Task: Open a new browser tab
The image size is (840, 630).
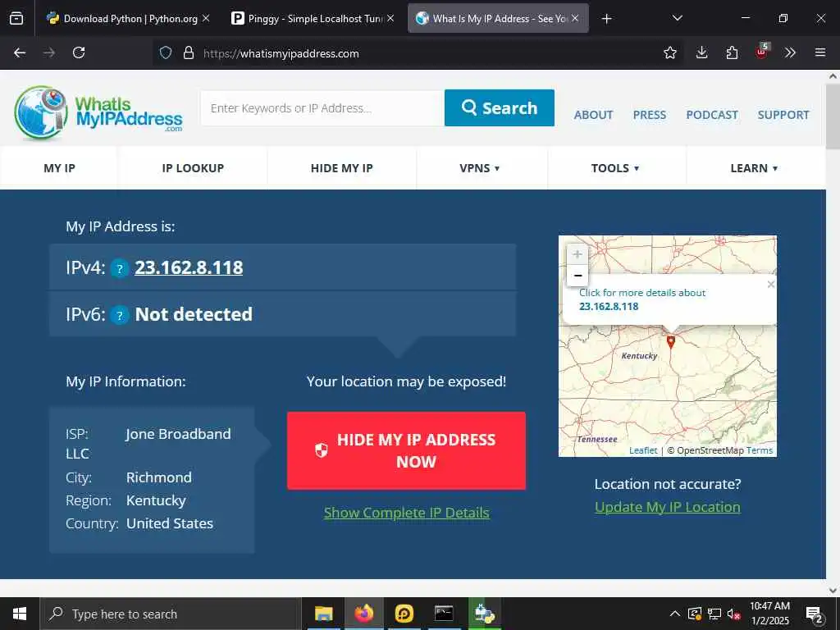Action: (x=606, y=19)
